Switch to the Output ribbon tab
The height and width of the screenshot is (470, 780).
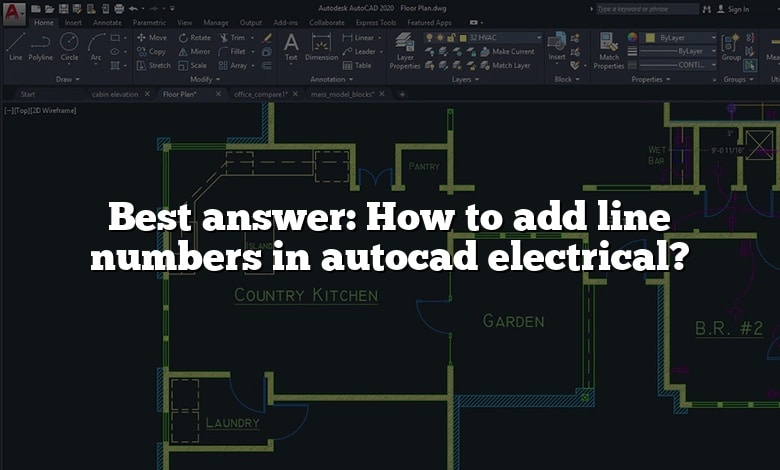(x=251, y=22)
